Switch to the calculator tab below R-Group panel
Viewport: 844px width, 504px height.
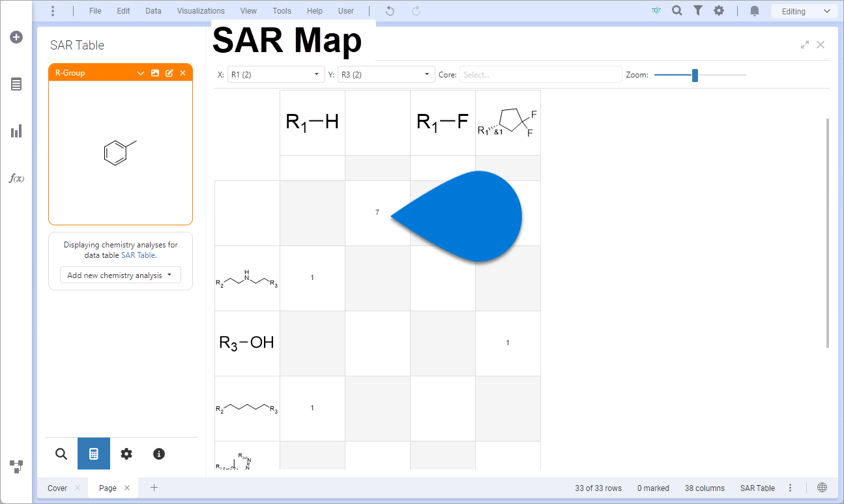tap(93, 454)
